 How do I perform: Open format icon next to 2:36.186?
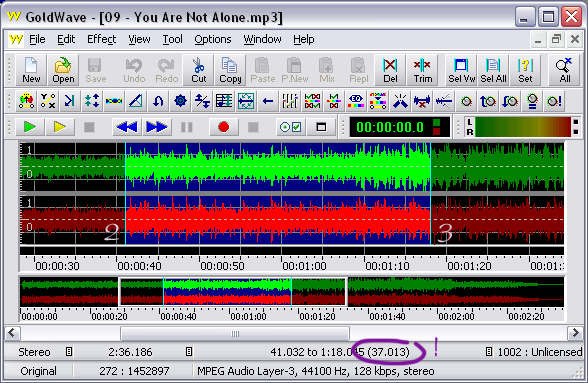click(x=189, y=352)
